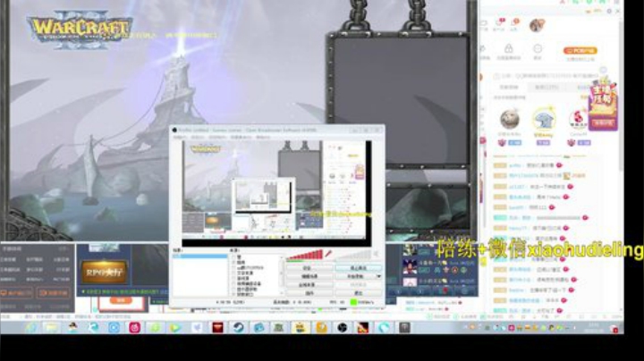Click the OBS preview area thumbnail
644x361 pixels.
coord(277,193)
